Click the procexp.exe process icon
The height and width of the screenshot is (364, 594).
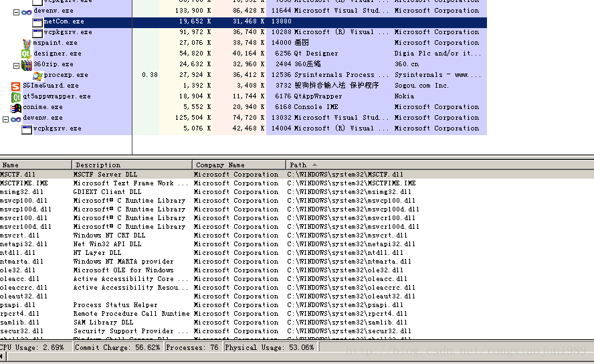coord(37,76)
